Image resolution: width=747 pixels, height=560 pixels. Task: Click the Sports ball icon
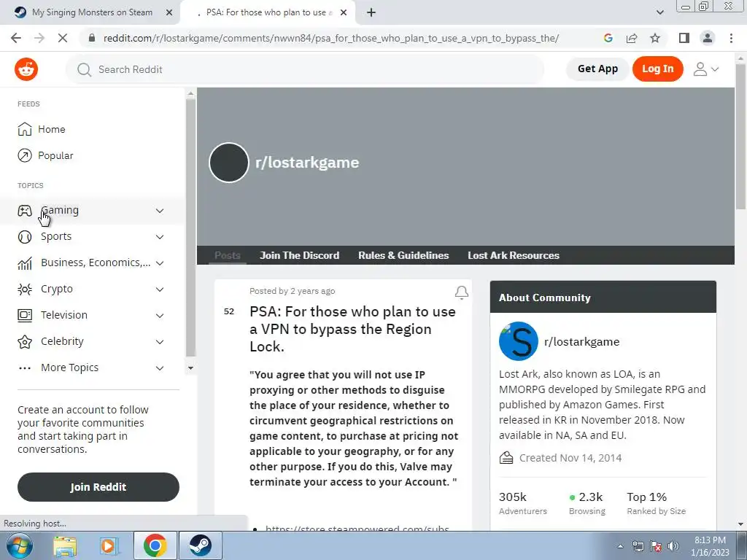pyautogui.click(x=25, y=237)
